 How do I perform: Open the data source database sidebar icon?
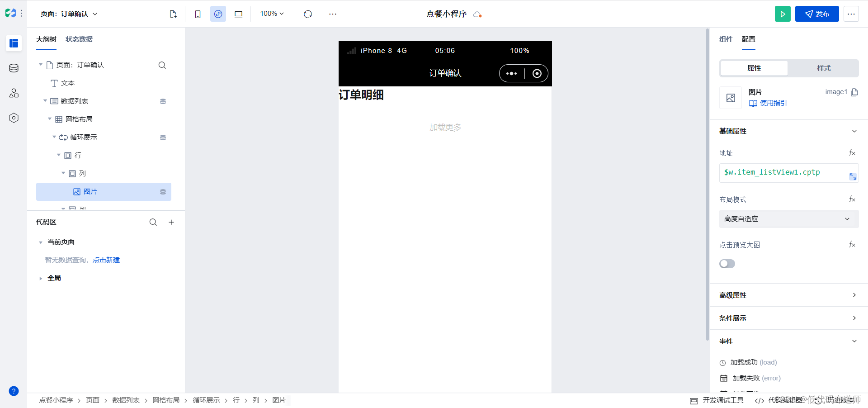click(14, 68)
